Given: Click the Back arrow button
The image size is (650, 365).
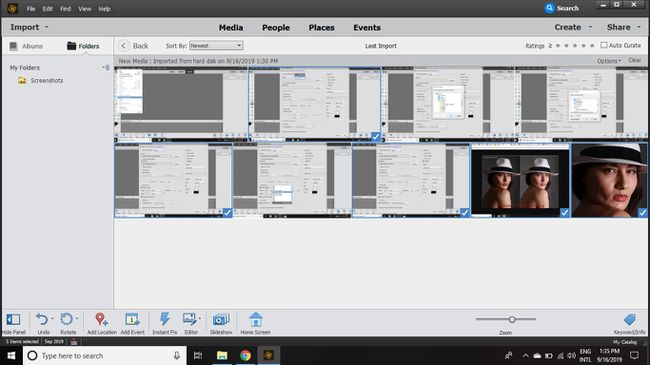Looking at the screenshot, I should click(x=123, y=46).
